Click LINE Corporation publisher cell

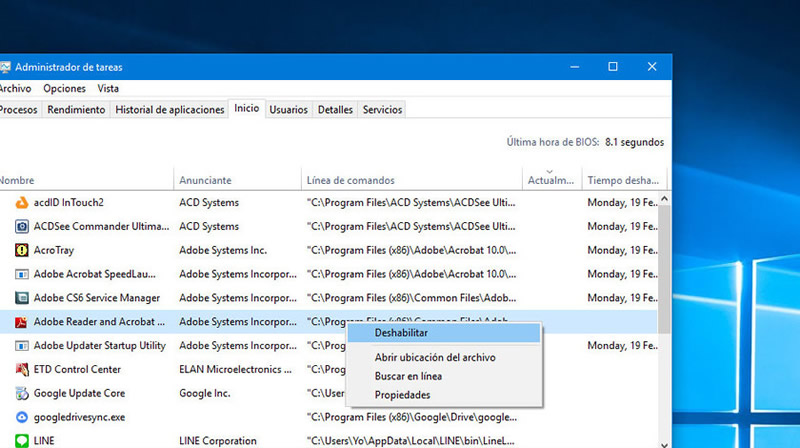click(x=218, y=441)
